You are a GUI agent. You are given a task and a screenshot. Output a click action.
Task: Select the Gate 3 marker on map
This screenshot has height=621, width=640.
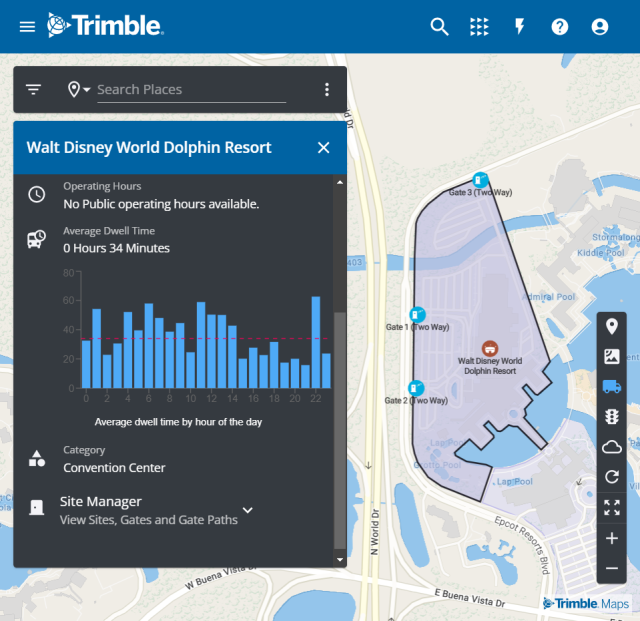(x=480, y=180)
